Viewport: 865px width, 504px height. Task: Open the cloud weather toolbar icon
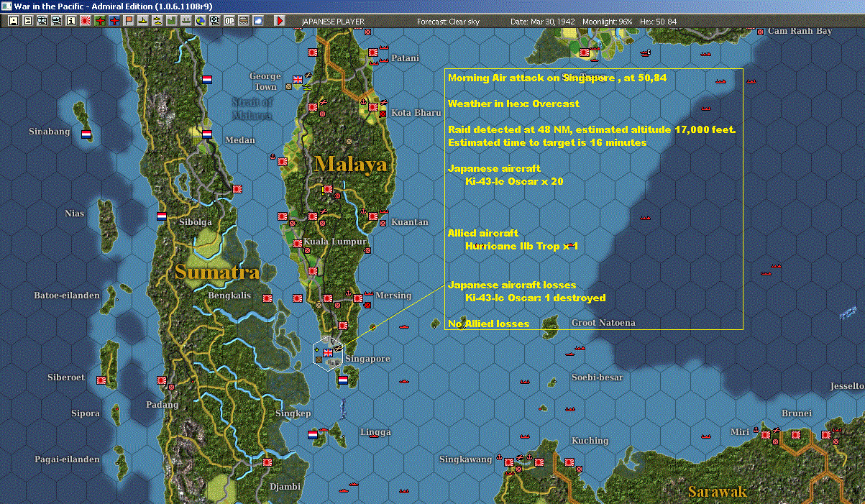coord(258,21)
